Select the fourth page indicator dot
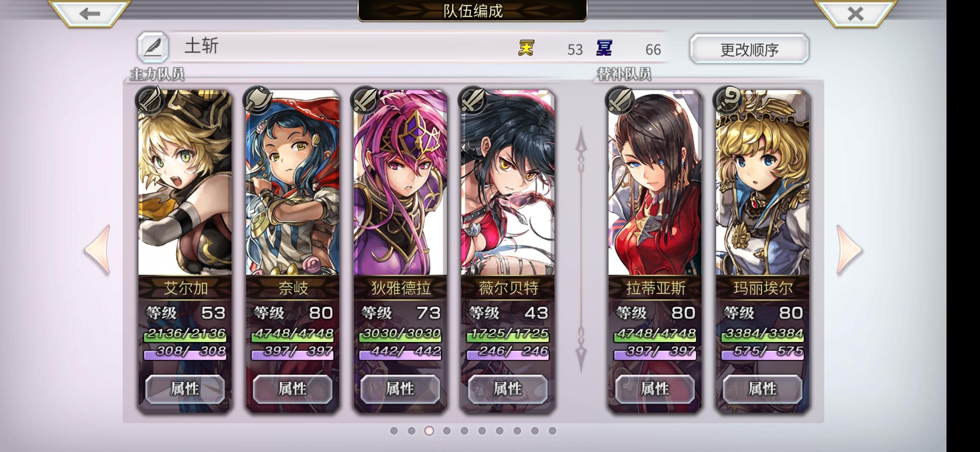980x452 pixels. pos(447,431)
